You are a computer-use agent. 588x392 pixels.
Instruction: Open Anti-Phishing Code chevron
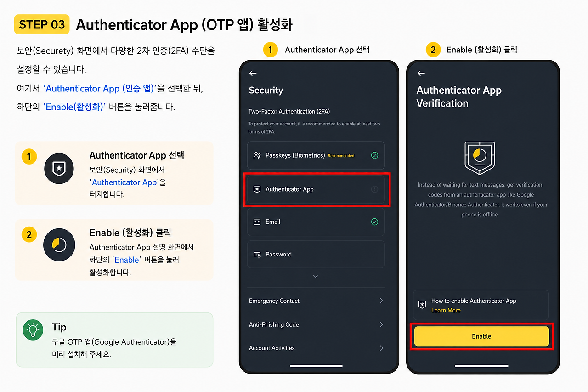[381, 324]
